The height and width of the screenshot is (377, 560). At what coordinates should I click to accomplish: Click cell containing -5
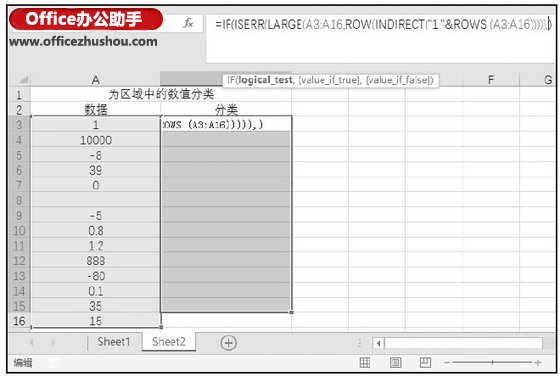[95, 215]
